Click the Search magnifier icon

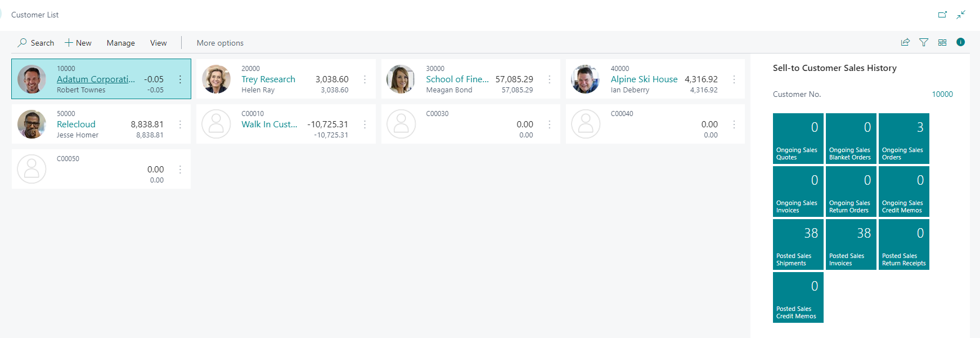pyautogui.click(x=23, y=43)
